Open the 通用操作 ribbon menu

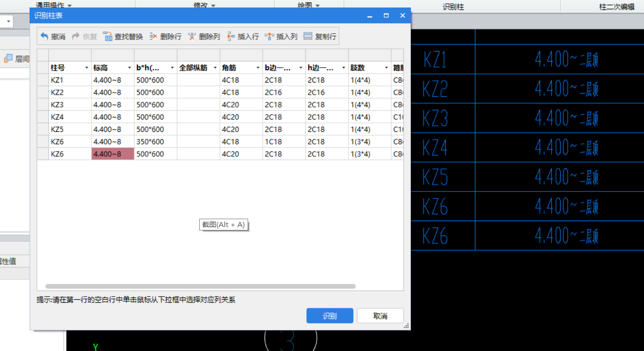click(x=54, y=5)
